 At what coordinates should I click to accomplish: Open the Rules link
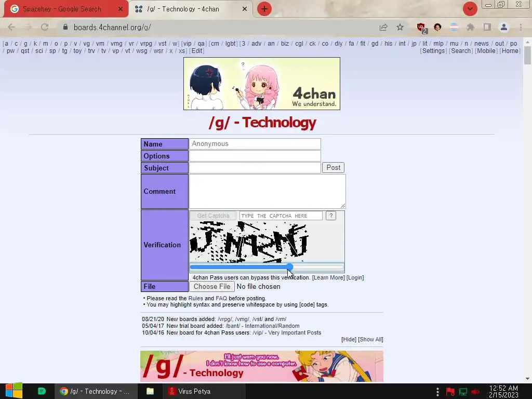click(195, 298)
